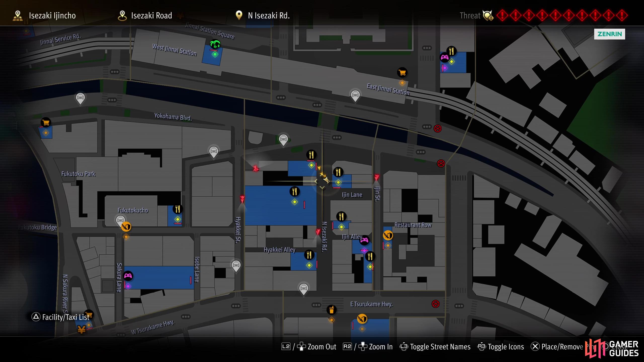
Task: Click the Hyakkei Alley label
Action: coord(279,250)
